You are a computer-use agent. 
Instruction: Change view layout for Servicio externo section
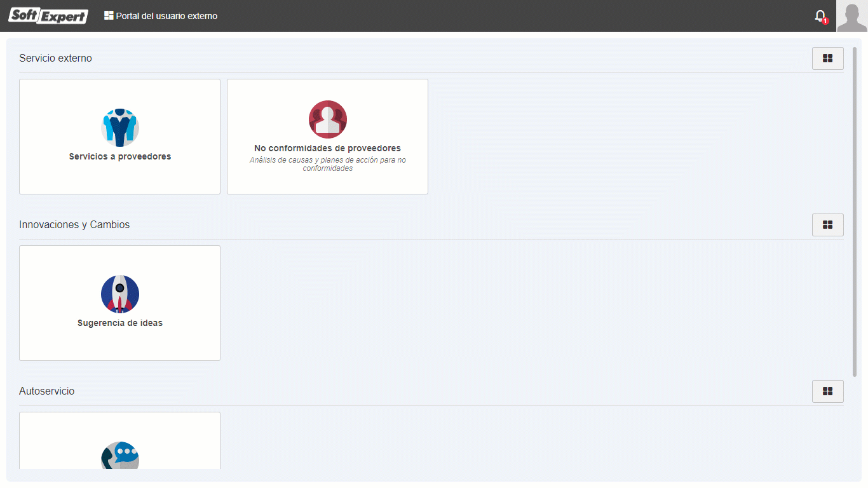coord(827,58)
